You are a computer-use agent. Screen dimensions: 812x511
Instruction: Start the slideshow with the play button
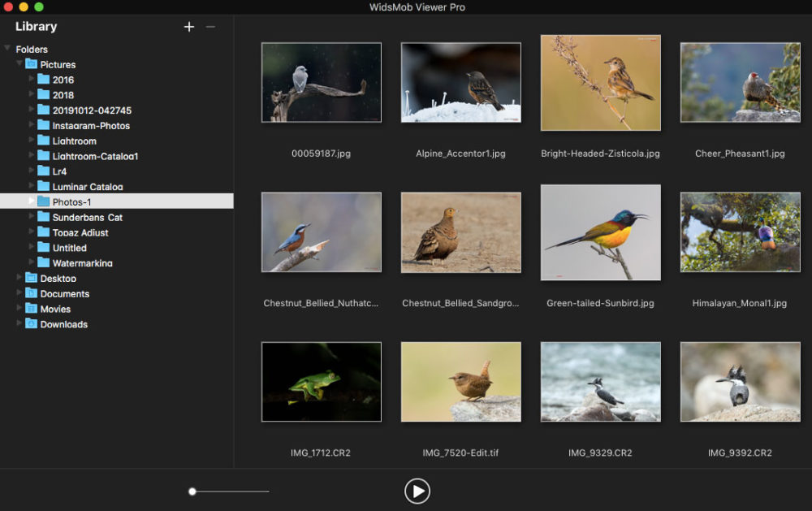click(x=417, y=491)
